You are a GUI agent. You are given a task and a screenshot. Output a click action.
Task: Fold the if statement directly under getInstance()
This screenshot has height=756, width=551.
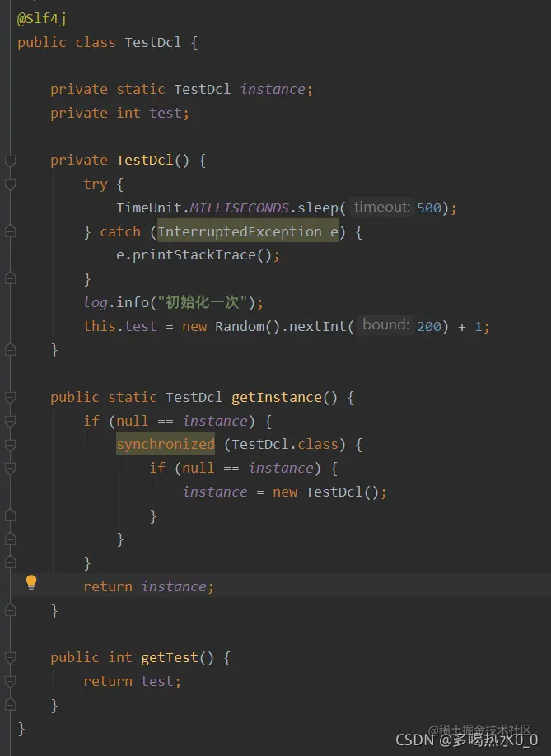[10, 421]
